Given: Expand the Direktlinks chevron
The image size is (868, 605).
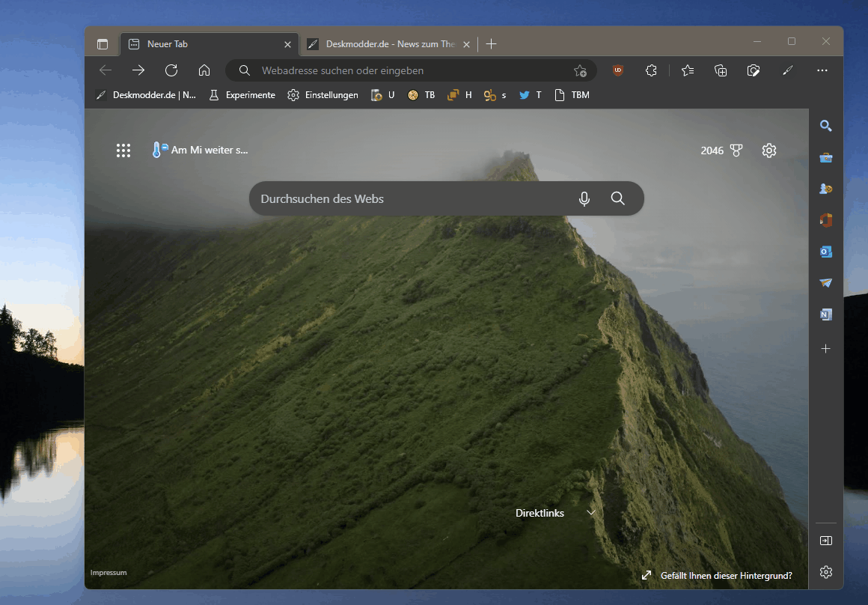Looking at the screenshot, I should point(590,513).
